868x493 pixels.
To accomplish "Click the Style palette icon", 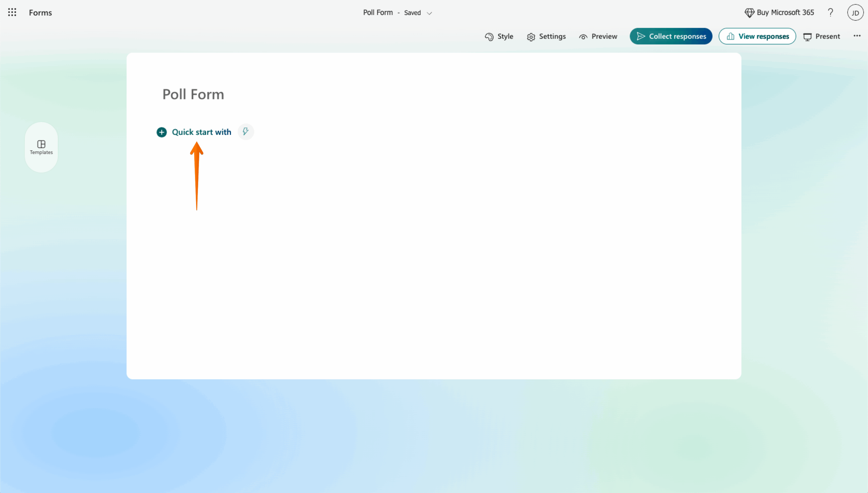I will (489, 37).
